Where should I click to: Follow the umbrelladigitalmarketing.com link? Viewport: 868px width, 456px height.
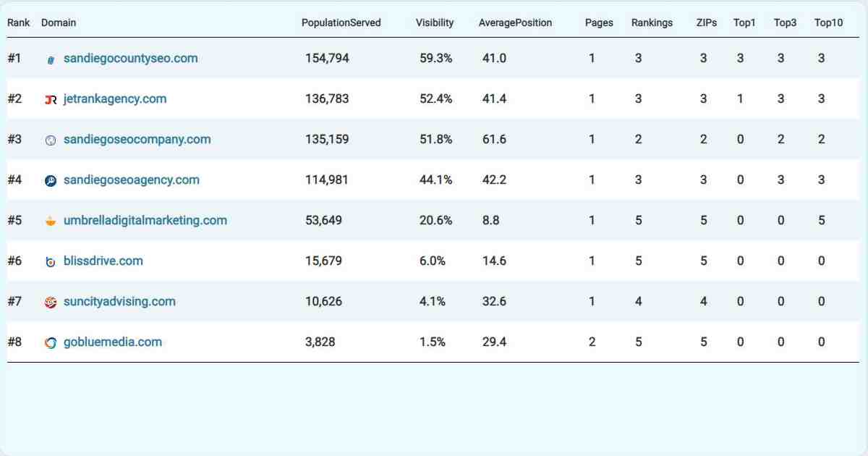145,221
